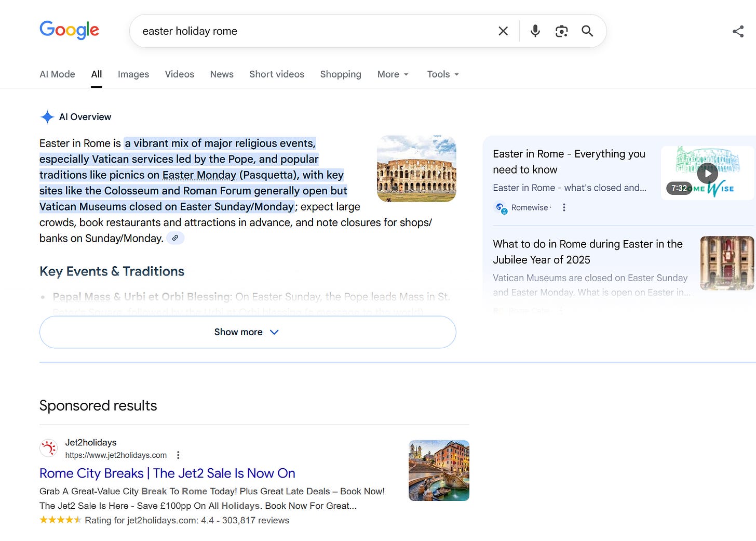Click the magnifying glass search button
756x541 pixels.
tap(587, 31)
